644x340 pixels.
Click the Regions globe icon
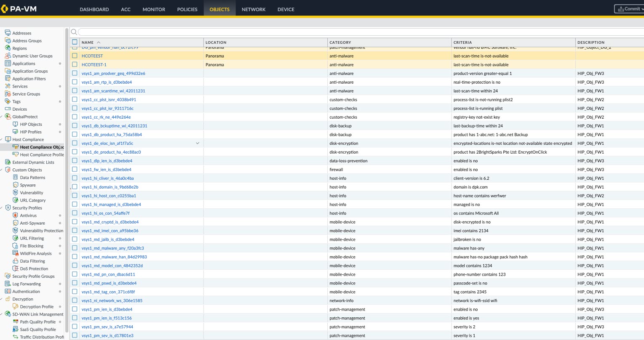click(8, 48)
